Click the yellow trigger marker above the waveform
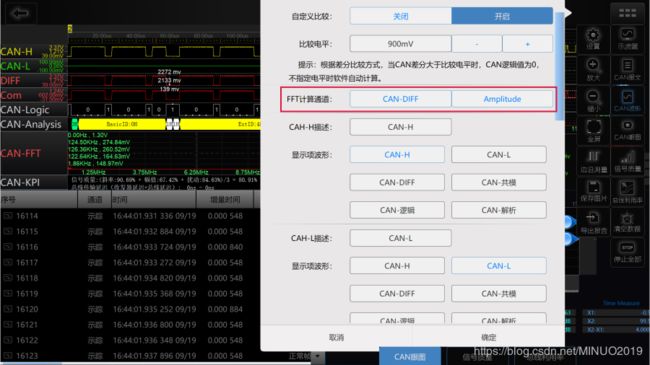This screenshot has height=365, width=650. click(x=70, y=29)
